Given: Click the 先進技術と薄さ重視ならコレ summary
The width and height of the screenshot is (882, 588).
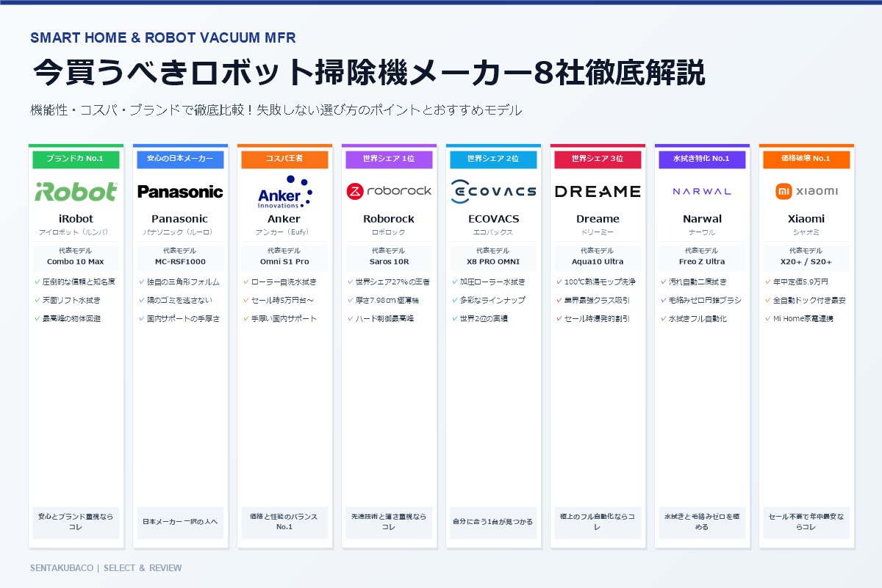Looking at the screenshot, I should [x=389, y=522].
